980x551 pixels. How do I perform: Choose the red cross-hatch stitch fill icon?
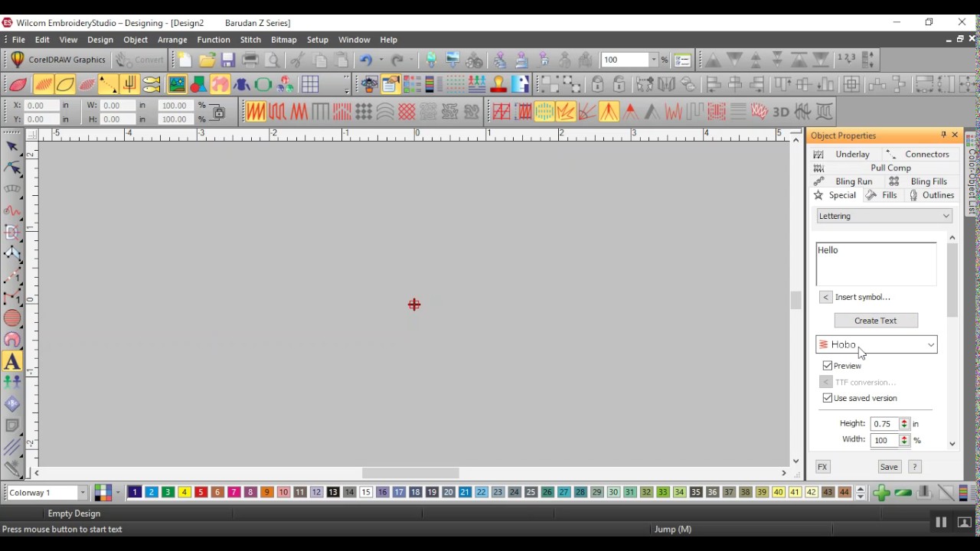click(407, 112)
